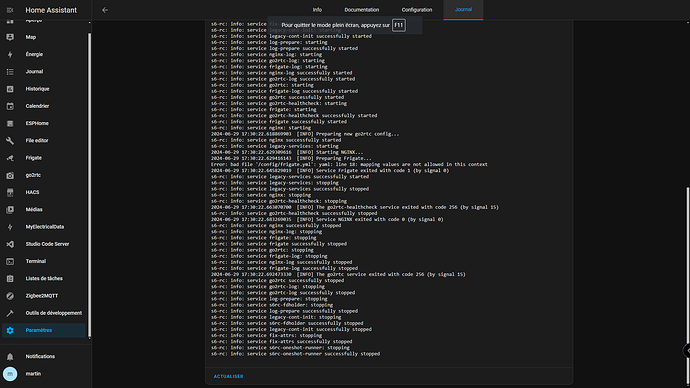The width and height of the screenshot is (690, 388).
Task: Open the File editor sidebar item
Action: 44,141
